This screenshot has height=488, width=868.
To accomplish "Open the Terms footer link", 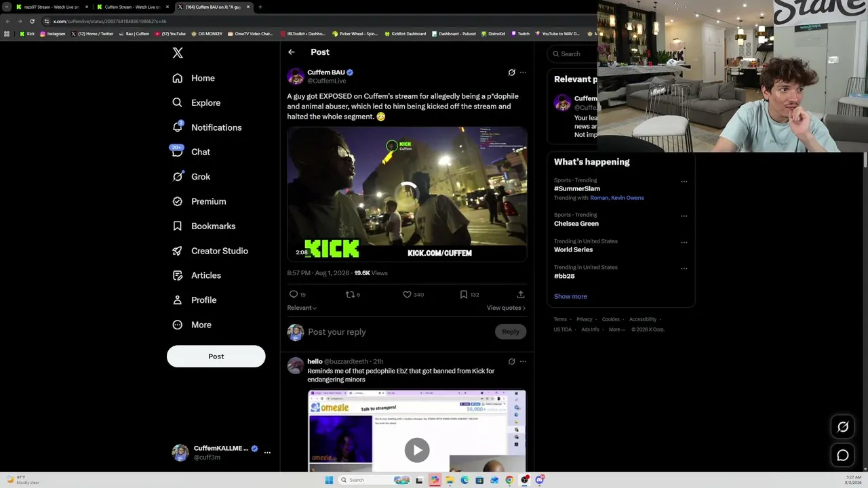I will click(560, 320).
